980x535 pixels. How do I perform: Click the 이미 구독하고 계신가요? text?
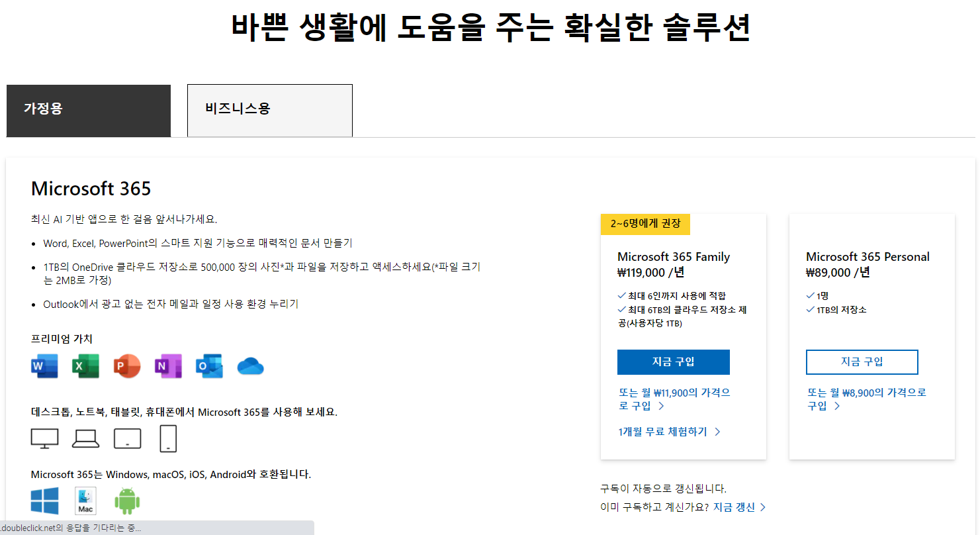tap(654, 507)
